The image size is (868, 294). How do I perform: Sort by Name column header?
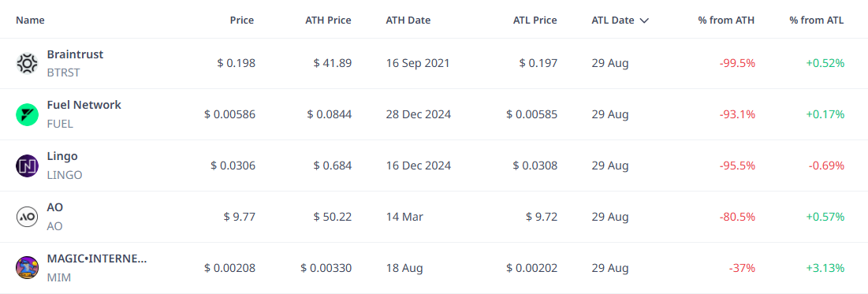tap(30, 20)
